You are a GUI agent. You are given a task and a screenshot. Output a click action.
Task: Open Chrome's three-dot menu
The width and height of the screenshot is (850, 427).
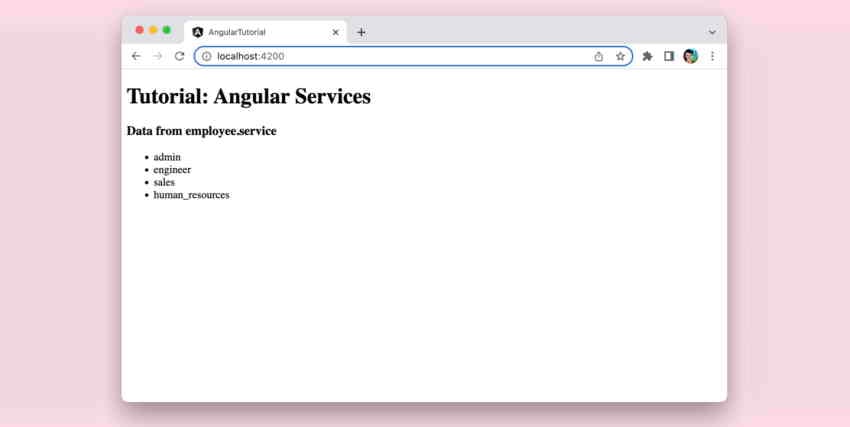[x=712, y=56]
